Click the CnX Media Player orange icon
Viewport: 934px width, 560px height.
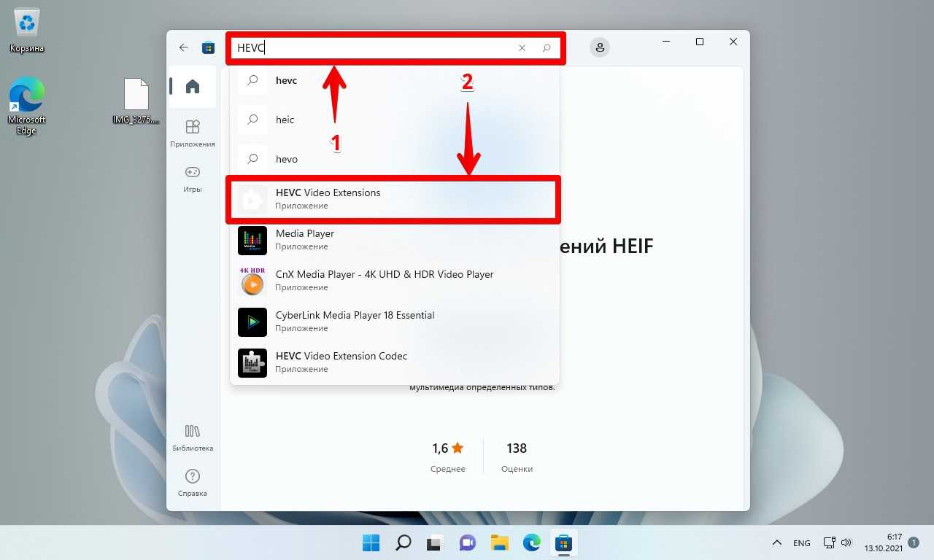[x=252, y=281]
